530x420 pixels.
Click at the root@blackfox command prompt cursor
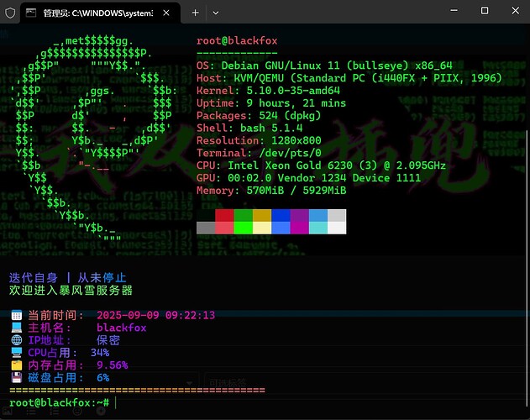click(115, 403)
